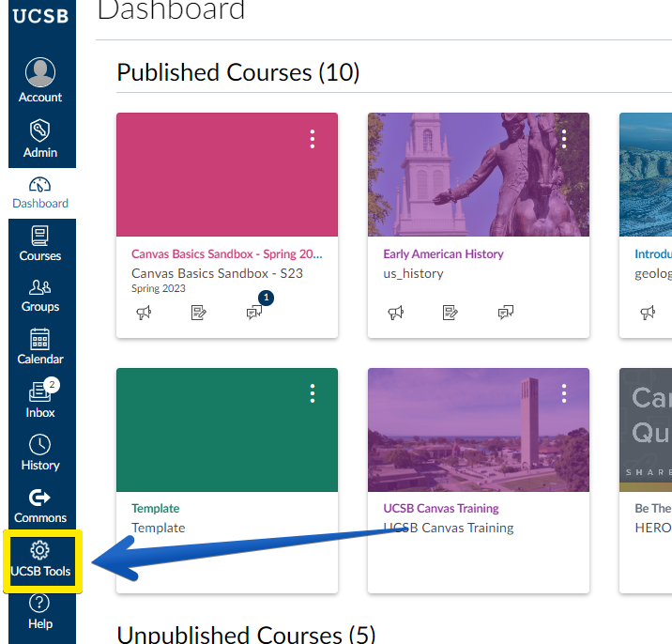Screen dimensions: 672x644
Task: Go to Dashboard in global navigation
Action: point(40,193)
